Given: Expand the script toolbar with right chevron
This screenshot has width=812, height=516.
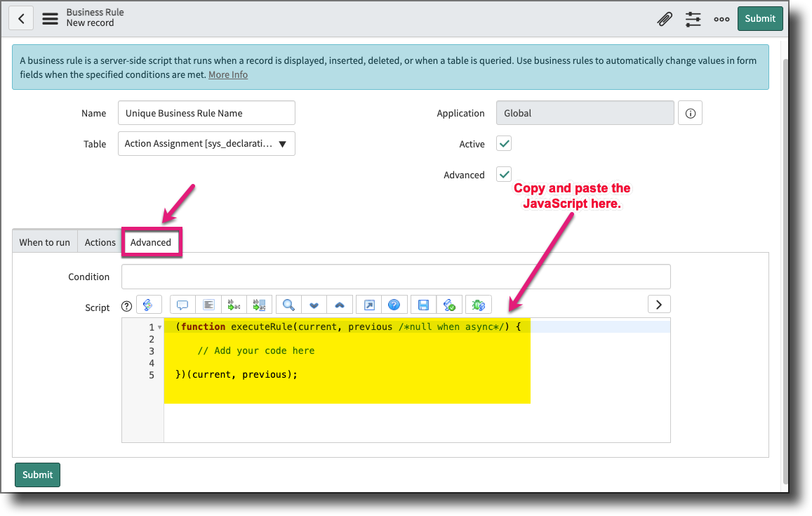Looking at the screenshot, I should [658, 304].
